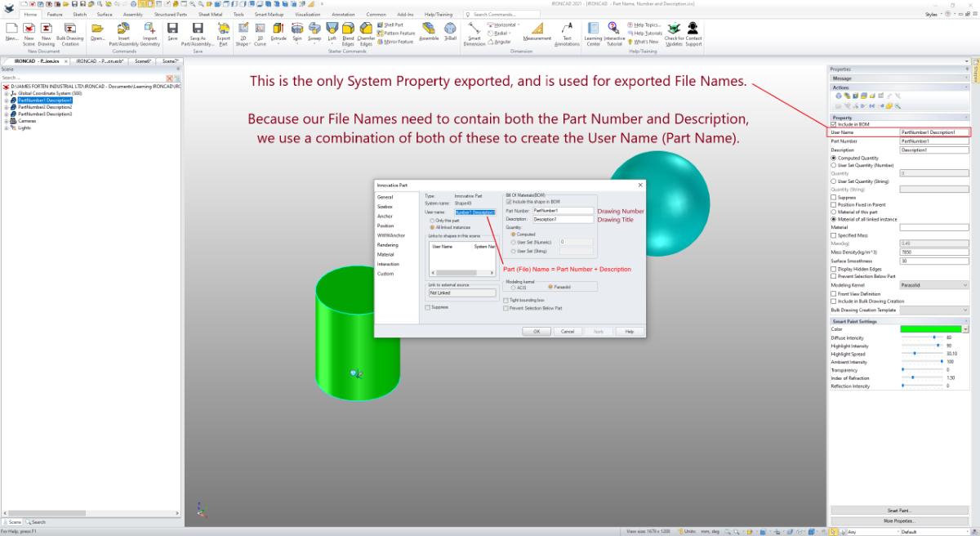The width and height of the screenshot is (980, 536).
Task: Click Import Geometry icon
Action: [x=149, y=28]
